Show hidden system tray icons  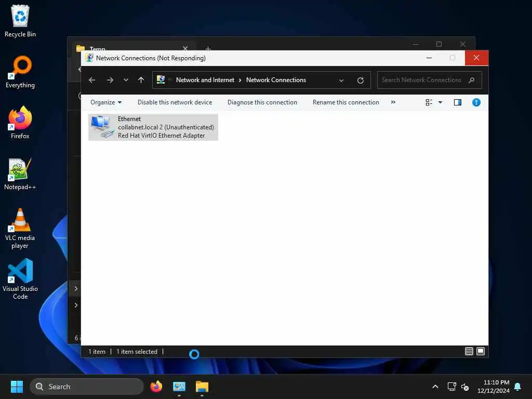pos(435,387)
